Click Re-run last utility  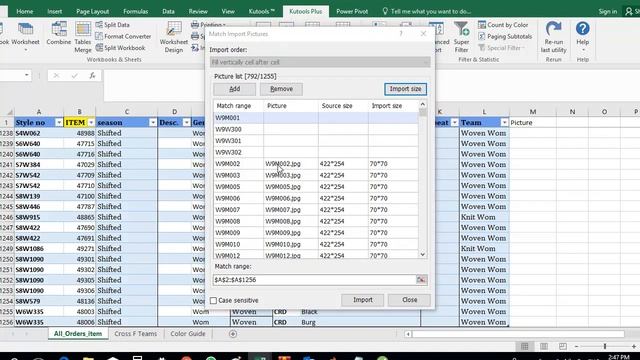click(x=553, y=38)
